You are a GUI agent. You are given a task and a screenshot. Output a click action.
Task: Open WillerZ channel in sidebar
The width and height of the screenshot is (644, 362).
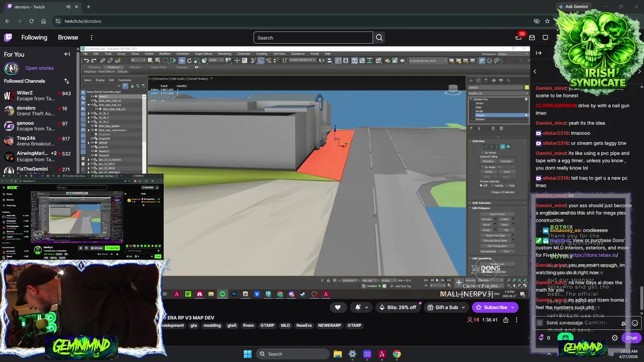coord(38,96)
